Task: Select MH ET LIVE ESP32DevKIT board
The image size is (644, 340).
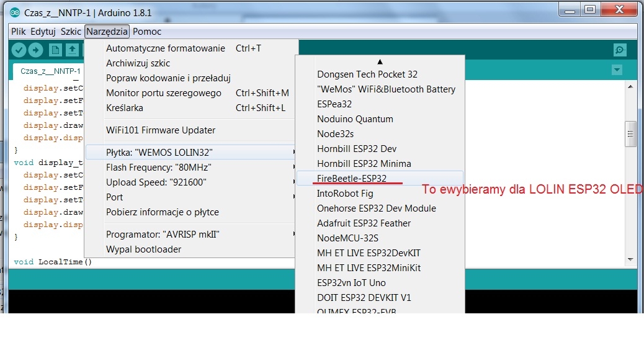Action: tap(380, 253)
